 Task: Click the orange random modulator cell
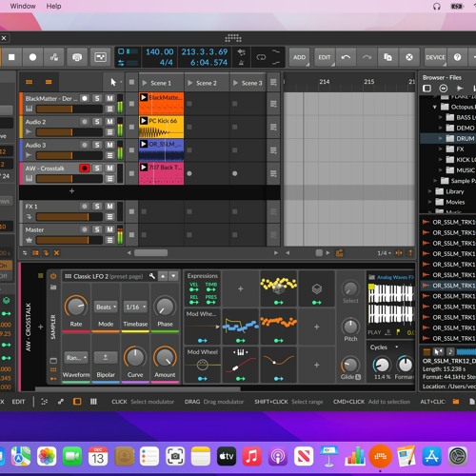[x=279, y=327]
